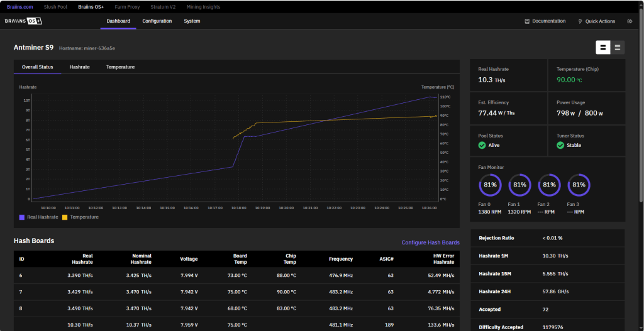The image size is (644, 331).
Task: Click the Braiins OS+ logo
Action: pos(24,21)
